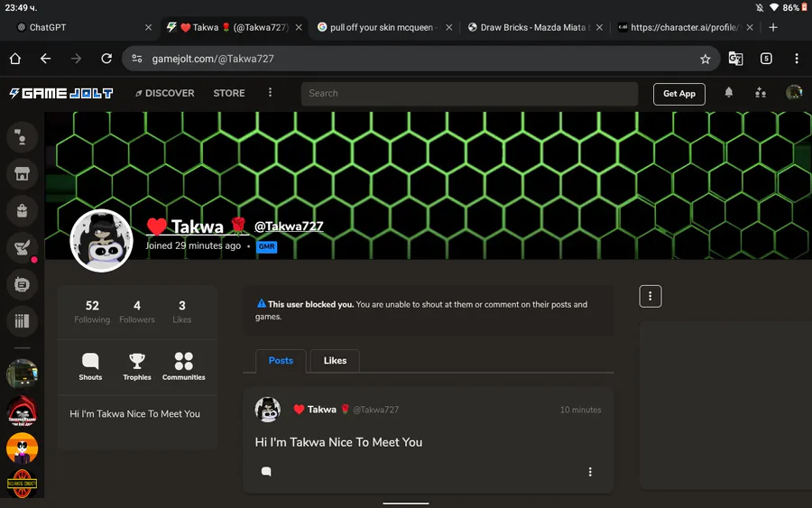The width and height of the screenshot is (812, 508).
Task: Open the Store page
Action: point(229,93)
